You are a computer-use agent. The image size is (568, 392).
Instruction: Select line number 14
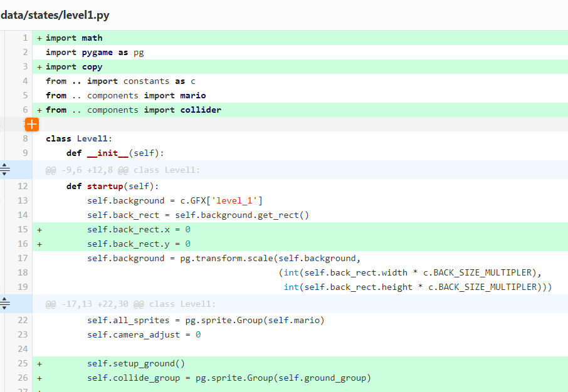(x=23, y=215)
